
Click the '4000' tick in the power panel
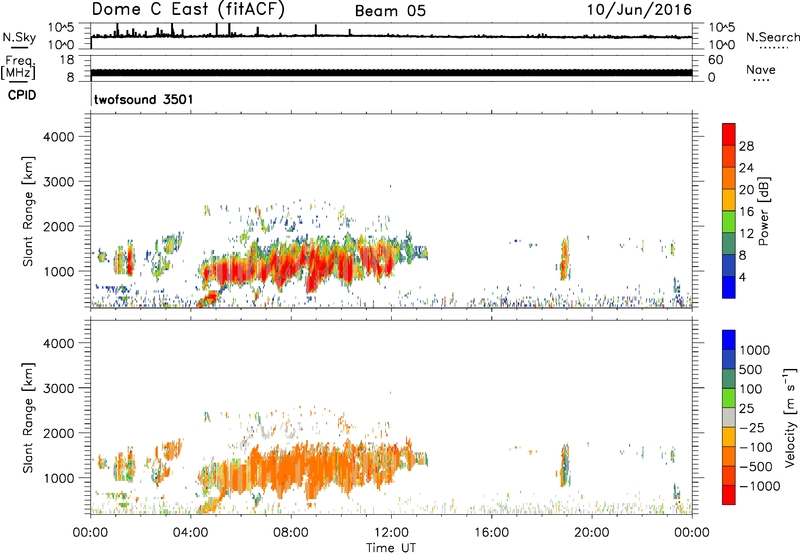[59, 137]
